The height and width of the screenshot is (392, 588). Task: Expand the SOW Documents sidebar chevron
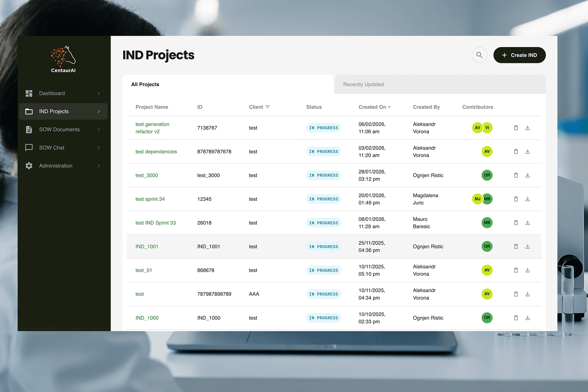pos(99,129)
